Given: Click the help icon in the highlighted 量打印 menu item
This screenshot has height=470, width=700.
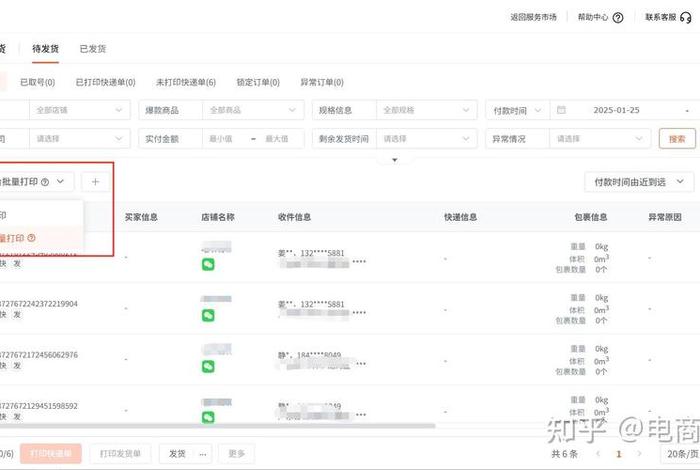Looking at the screenshot, I should (x=31, y=238).
